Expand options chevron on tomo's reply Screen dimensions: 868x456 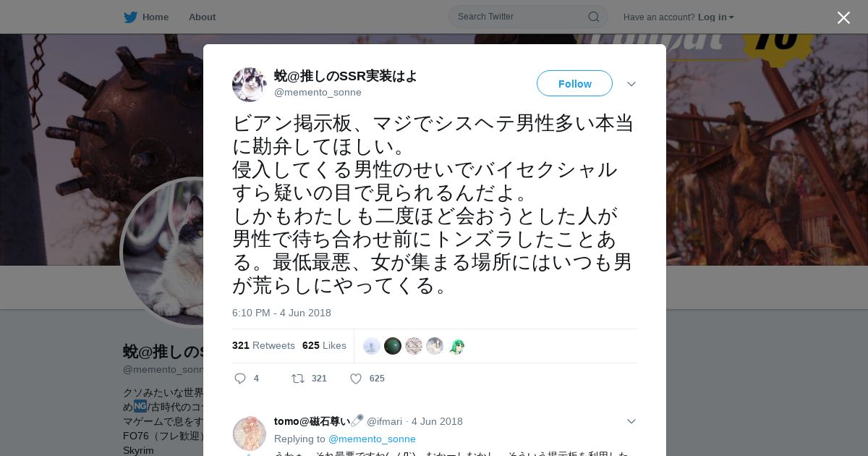pos(631,421)
